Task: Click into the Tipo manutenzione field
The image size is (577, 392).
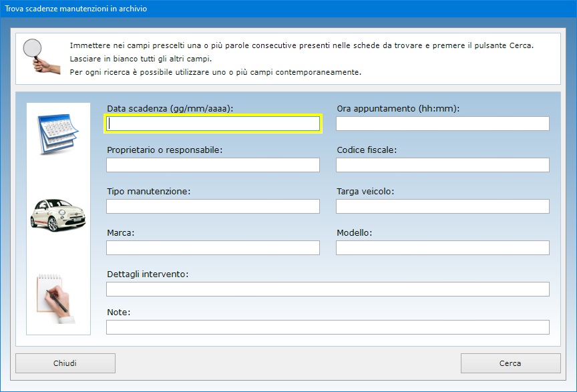Action: (213, 206)
